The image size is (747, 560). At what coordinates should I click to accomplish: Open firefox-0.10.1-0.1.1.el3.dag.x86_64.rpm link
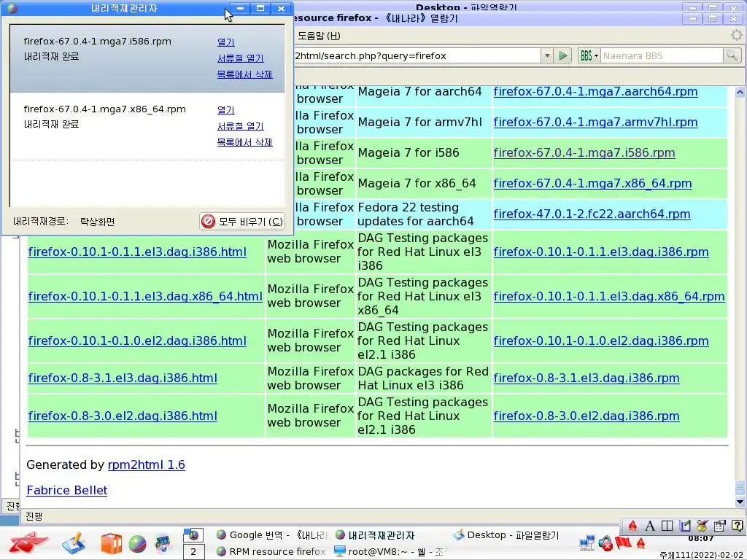point(609,296)
